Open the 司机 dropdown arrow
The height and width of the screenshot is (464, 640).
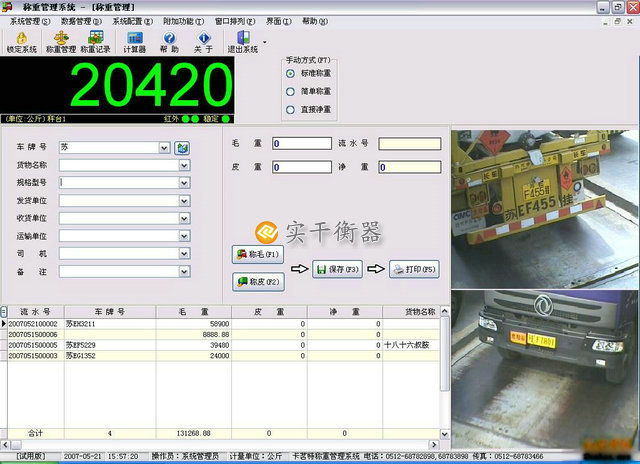(184, 254)
